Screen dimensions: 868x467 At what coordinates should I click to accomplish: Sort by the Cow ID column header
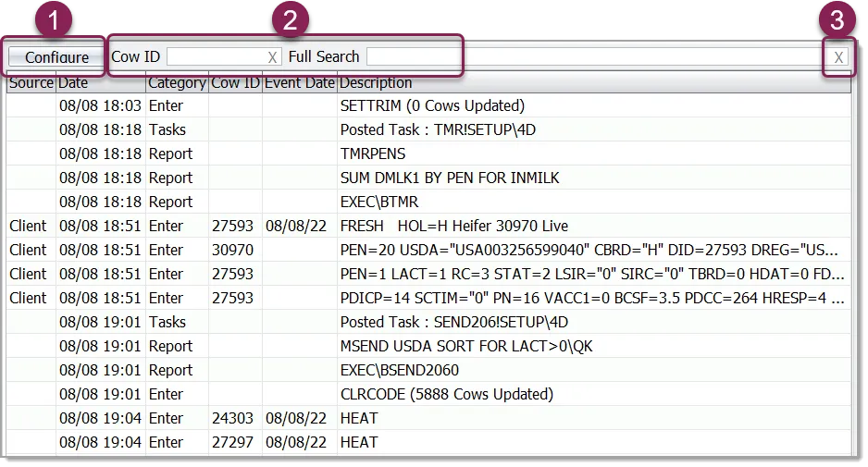pyautogui.click(x=235, y=83)
